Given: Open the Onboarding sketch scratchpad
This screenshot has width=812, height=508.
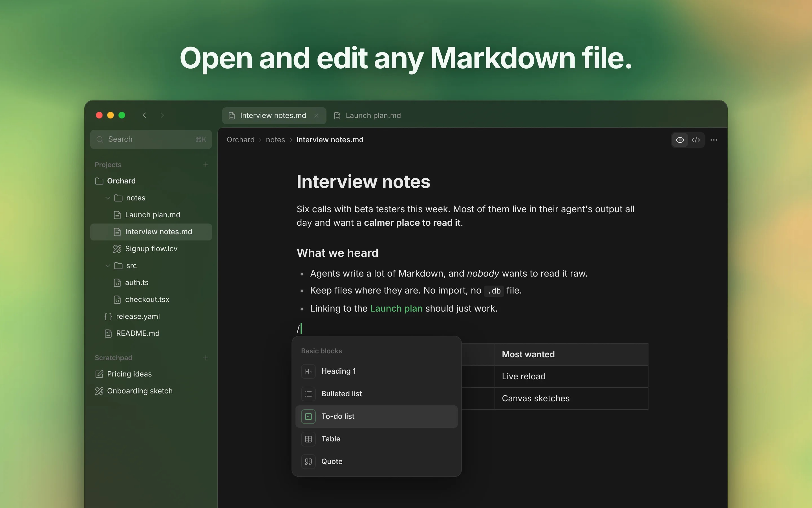Looking at the screenshot, I should pyautogui.click(x=151, y=391).
